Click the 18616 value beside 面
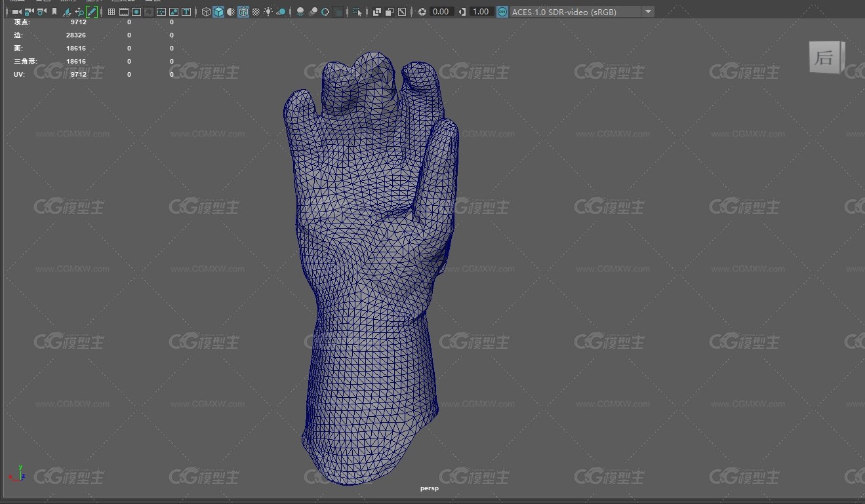 (x=76, y=48)
